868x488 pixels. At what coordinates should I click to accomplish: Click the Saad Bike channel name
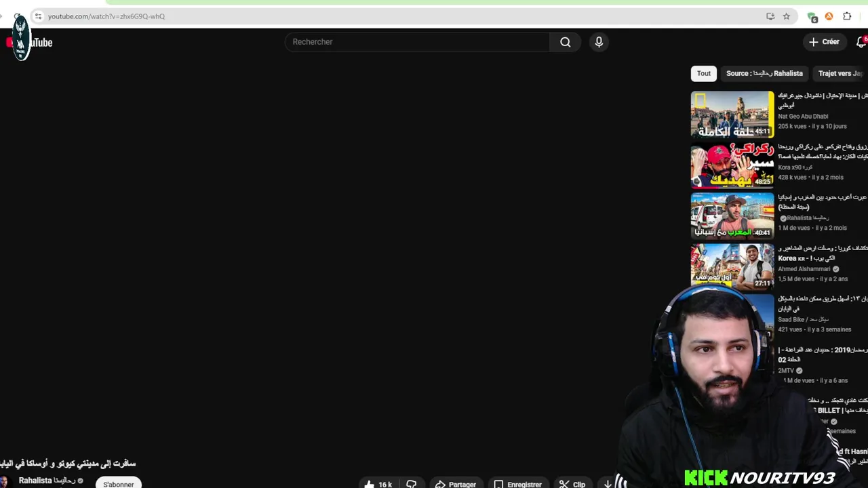tap(804, 319)
